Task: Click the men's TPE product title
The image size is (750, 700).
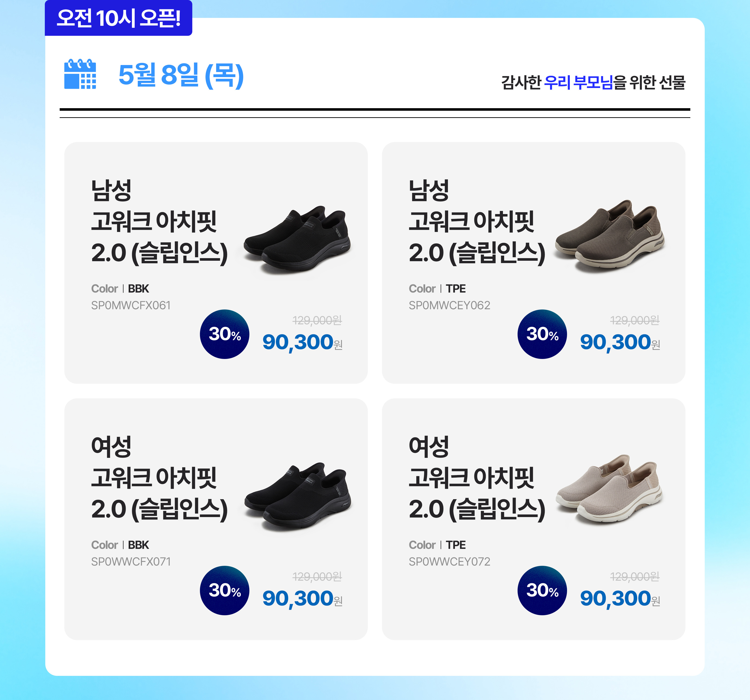Action: 477,222
